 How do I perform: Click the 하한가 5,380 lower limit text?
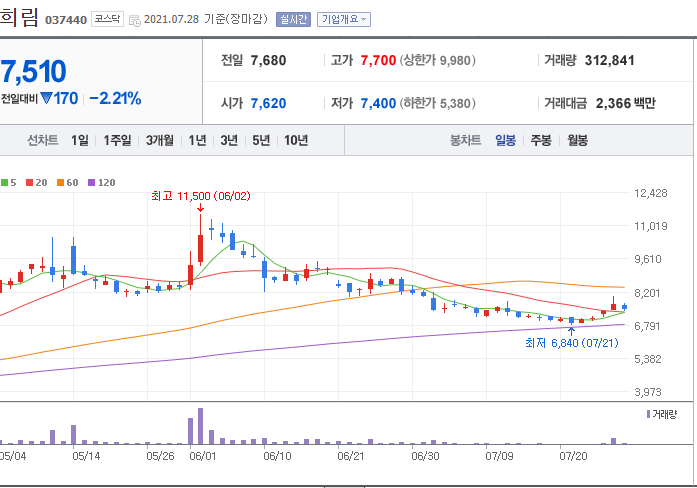[437, 104]
